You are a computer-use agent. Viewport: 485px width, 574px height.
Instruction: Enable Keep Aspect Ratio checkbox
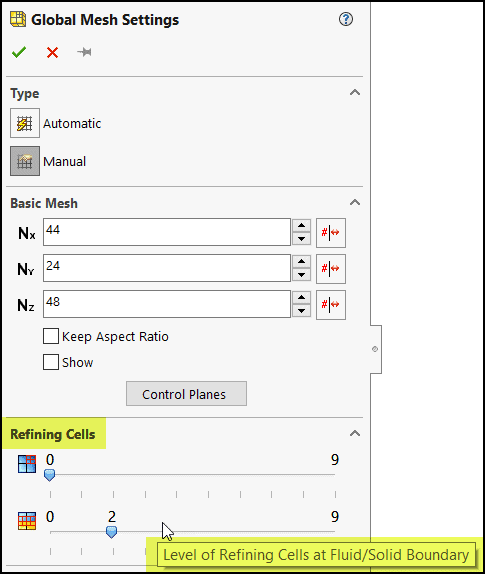pos(51,336)
